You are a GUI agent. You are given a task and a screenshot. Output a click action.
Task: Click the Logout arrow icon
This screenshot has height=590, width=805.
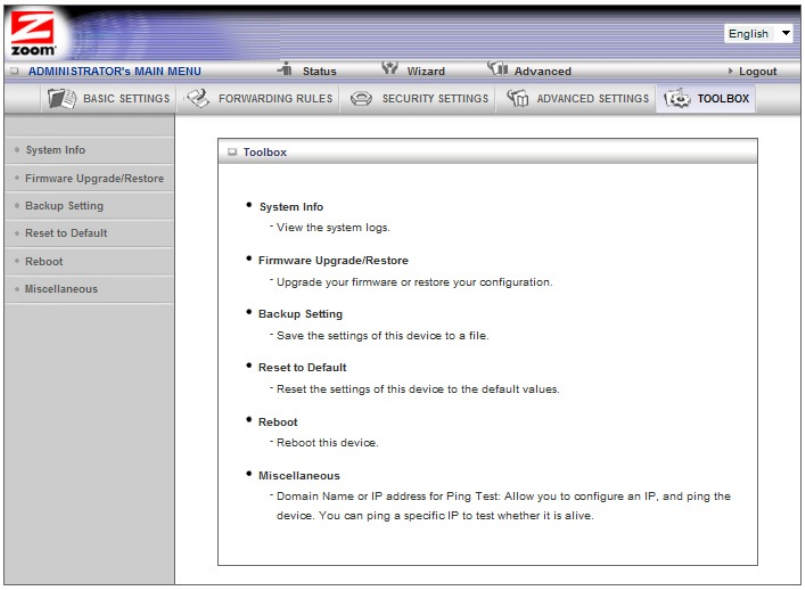pyautogui.click(x=731, y=71)
